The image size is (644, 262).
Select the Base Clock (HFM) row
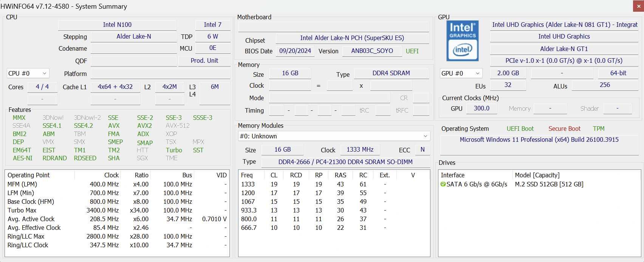coord(117,202)
